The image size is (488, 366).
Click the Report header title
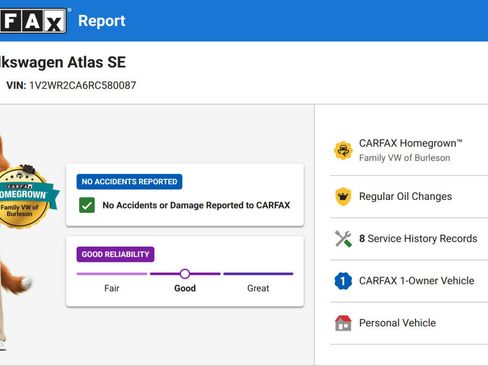pyautogui.click(x=102, y=21)
